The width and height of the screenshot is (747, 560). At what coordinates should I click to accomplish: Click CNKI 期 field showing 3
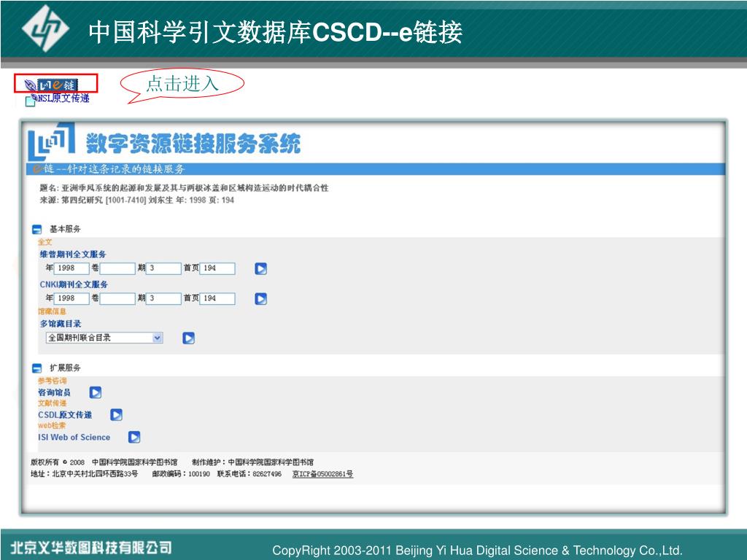(163, 298)
